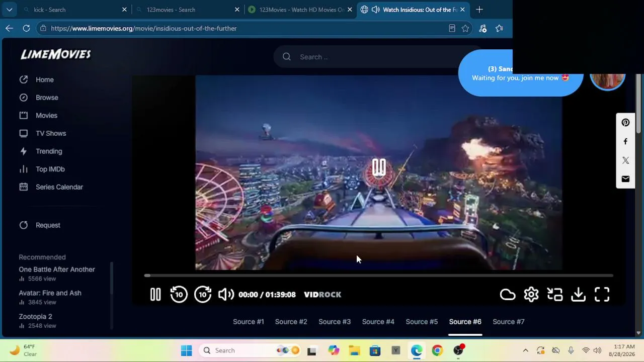Open Browse from the sidebar

[x=47, y=98]
